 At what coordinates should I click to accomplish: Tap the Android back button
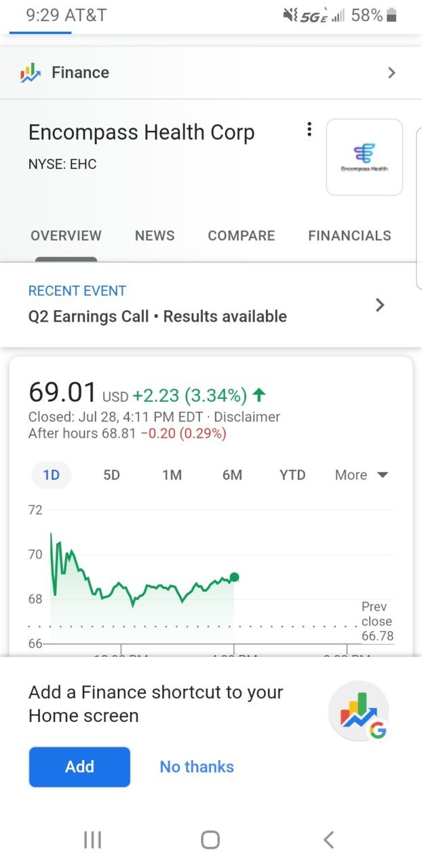tap(328, 839)
